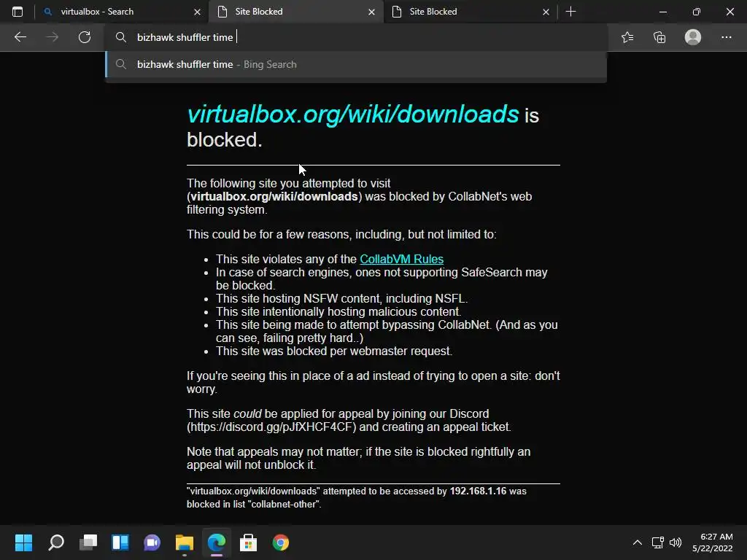The height and width of the screenshot is (560, 747).
Task: Close the active Site Blocked tab
Action: click(x=371, y=12)
